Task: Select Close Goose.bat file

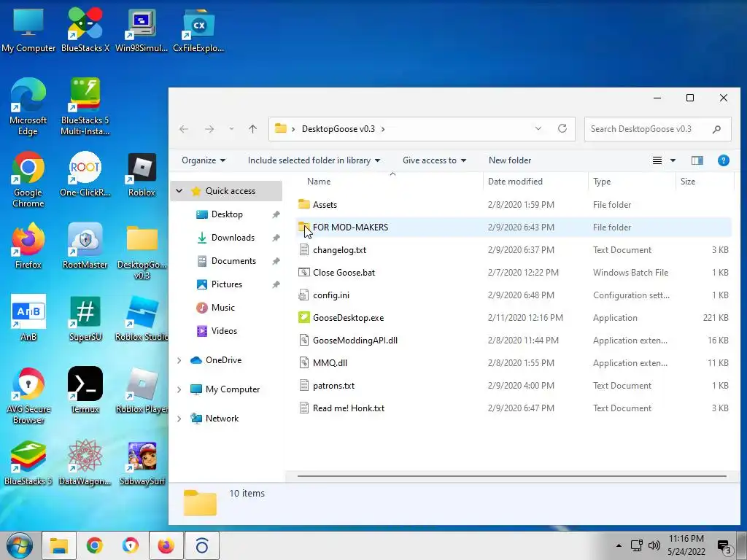Action: (514, 273)
